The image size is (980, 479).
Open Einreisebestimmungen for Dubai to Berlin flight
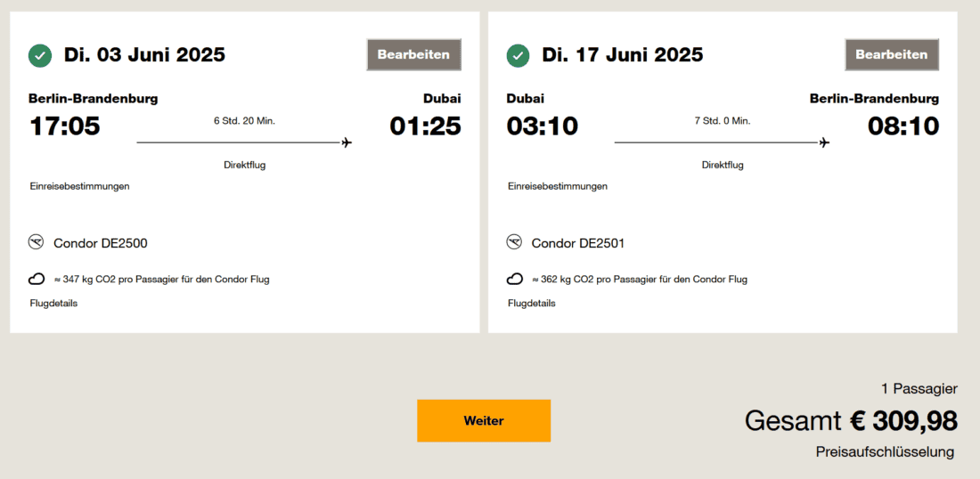558,186
